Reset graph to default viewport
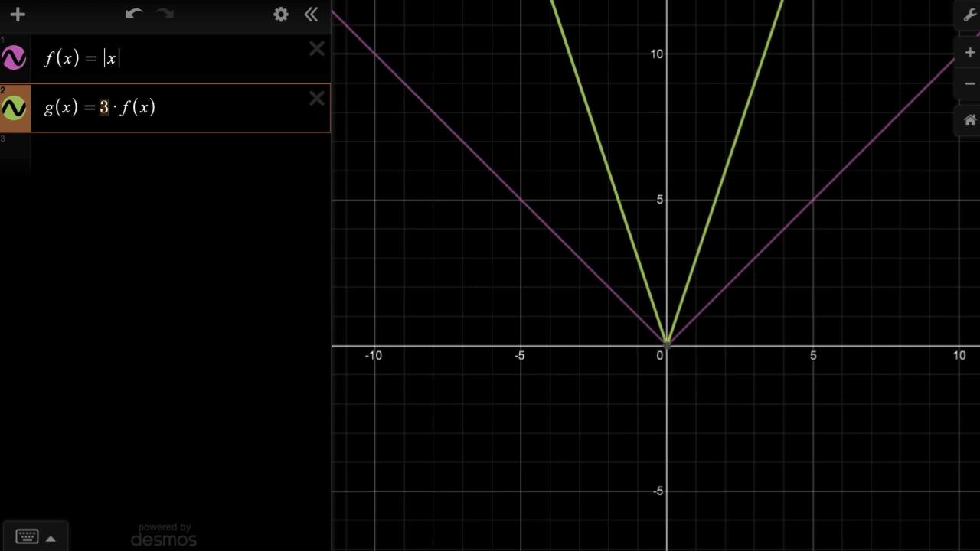980x551 pixels. [969, 120]
